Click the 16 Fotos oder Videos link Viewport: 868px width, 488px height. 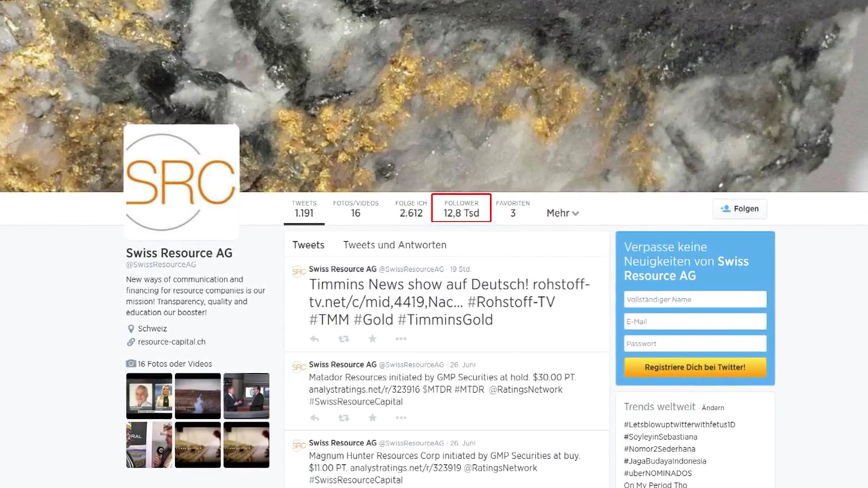click(175, 364)
